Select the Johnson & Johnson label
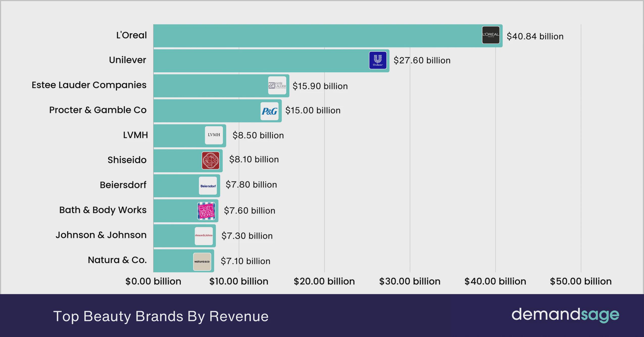Viewport: 644px width, 337px height. coord(101,235)
